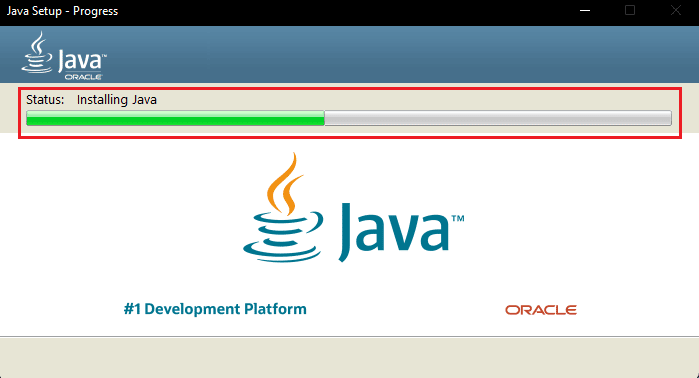Click the Java Oracle logo in header
The image size is (699, 378).
point(64,56)
